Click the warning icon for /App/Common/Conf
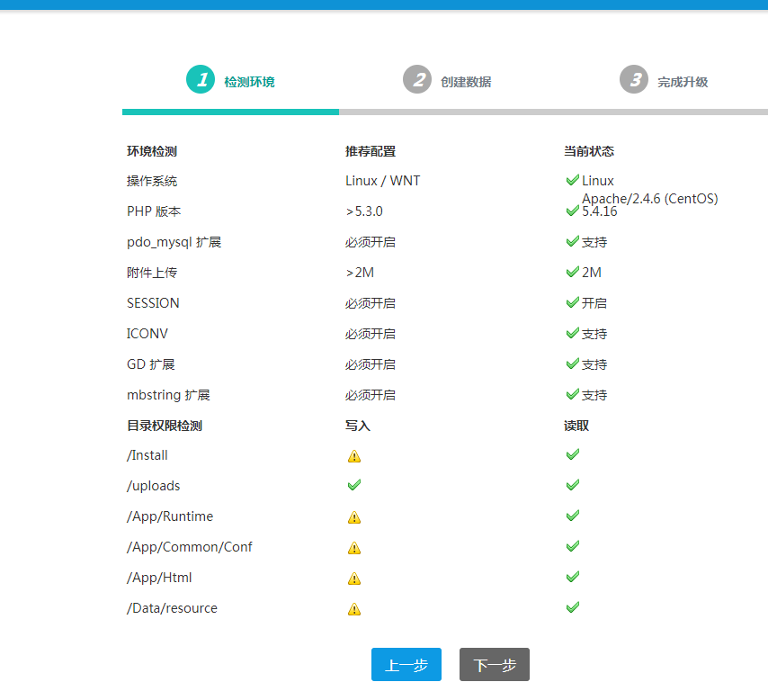The width and height of the screenshot is (768, 700). coord(354,548)
